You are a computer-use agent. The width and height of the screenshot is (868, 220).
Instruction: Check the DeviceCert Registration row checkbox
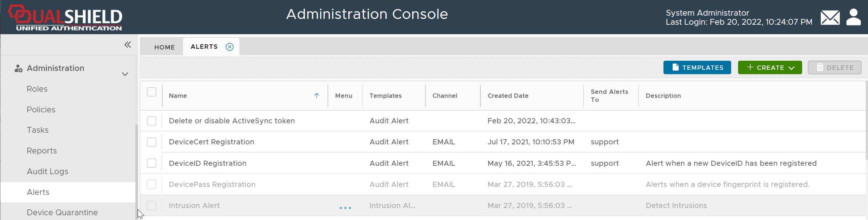(x=151, y=142)
